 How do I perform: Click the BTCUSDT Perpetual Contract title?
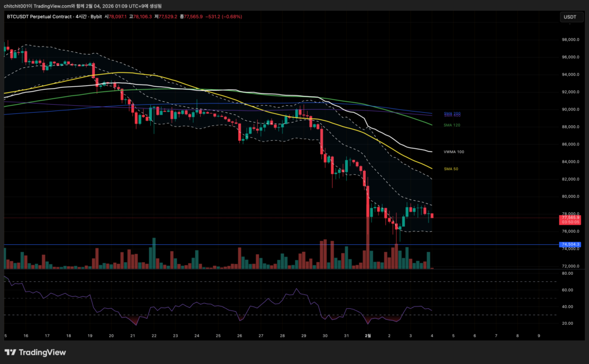[x=39, y=17]
